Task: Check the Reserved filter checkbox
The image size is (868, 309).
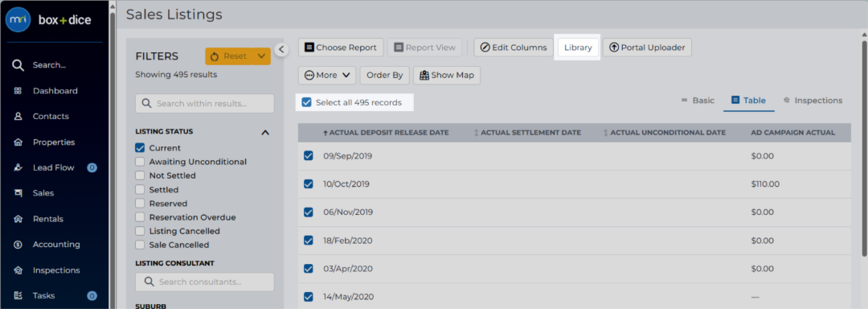Action: tap(140, 204)
